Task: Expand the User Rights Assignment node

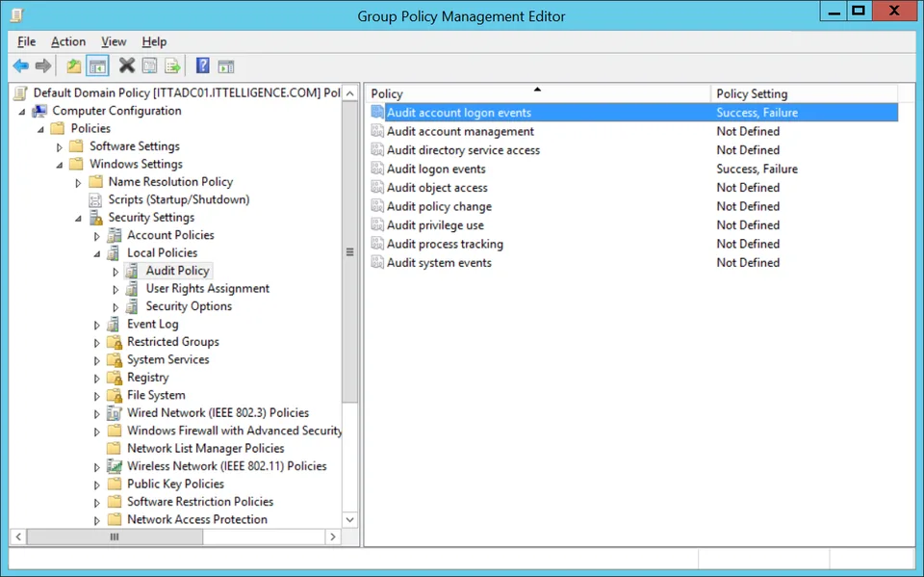Action: point(116,290)
